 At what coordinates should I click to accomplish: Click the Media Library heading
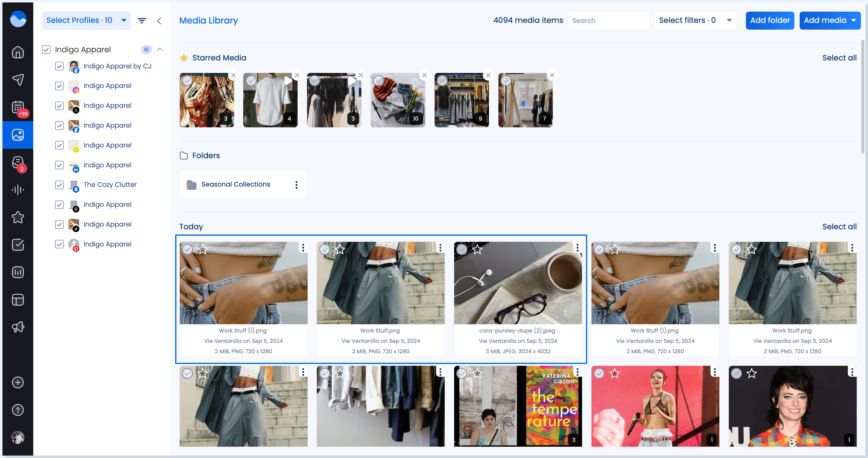[208, 20]
